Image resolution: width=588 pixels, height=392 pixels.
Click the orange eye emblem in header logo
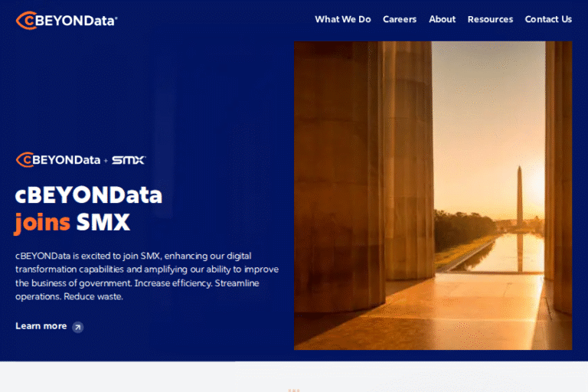(x=23, y=21)
